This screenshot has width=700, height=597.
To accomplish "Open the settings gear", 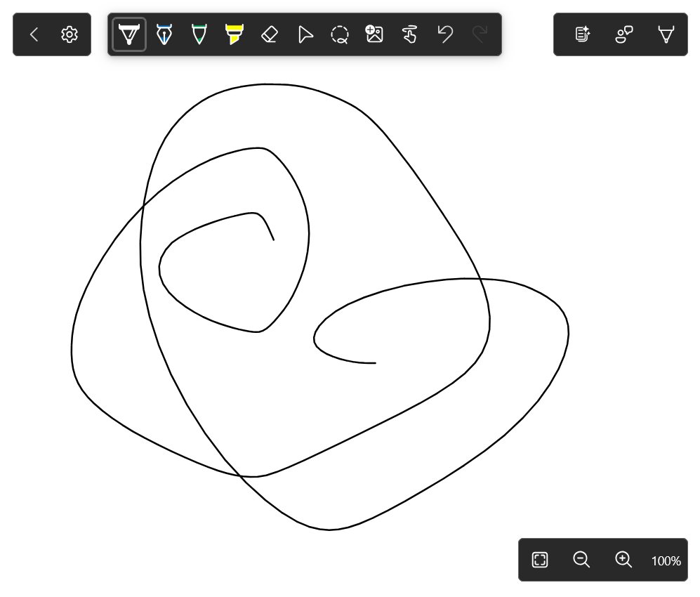I will (69, 34).
